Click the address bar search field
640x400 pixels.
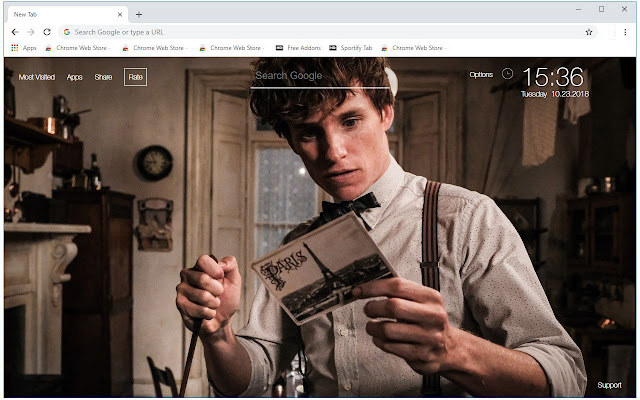[x=328, y=32]
